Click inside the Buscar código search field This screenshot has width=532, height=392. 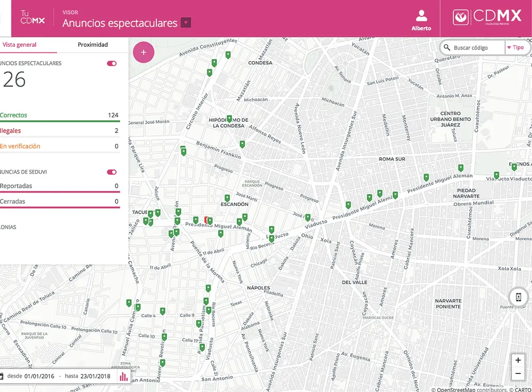tap(476, 47)
